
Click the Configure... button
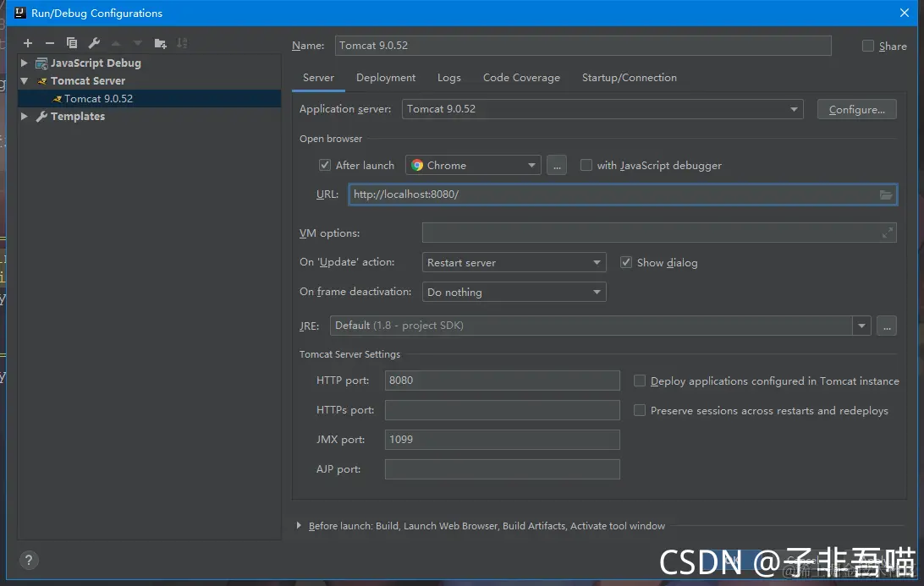(x=857, y=110)
